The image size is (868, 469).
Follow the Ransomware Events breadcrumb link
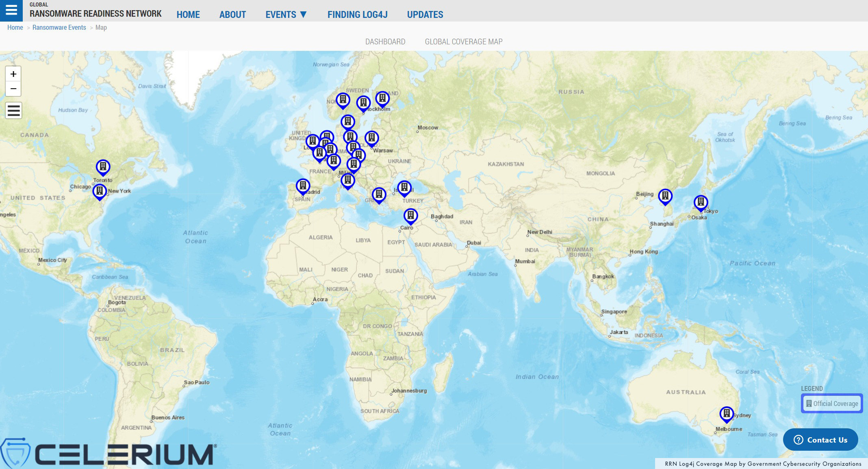point(59,27)
